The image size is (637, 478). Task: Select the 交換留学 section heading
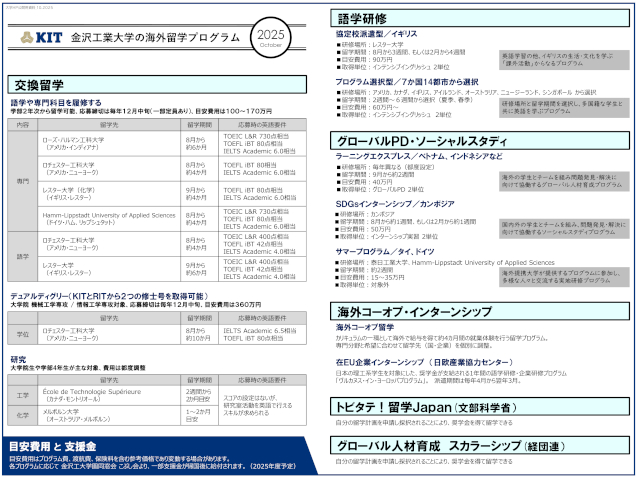40,84
